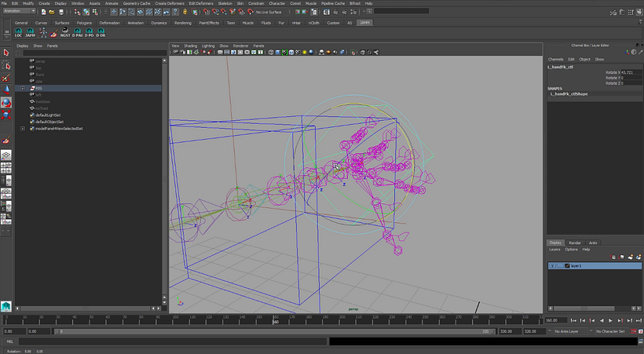Open the Animation menu set dropdown
The image size is (644, 354).
[19, 12]
